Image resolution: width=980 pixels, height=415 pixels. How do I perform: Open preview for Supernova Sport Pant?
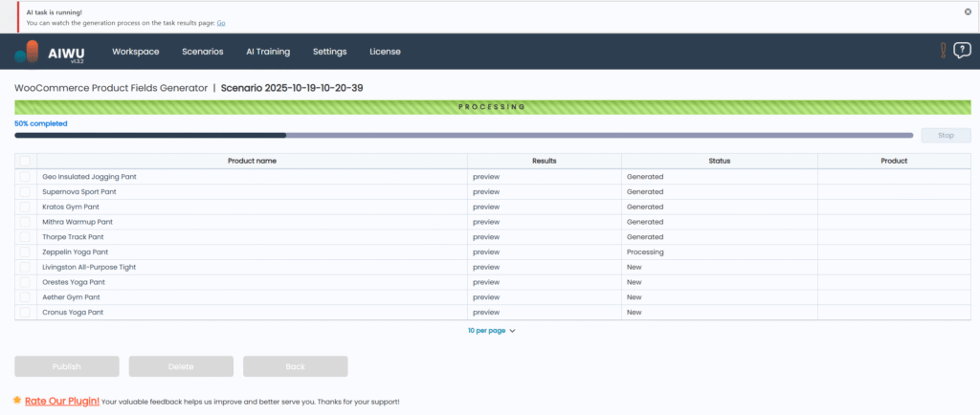point(486,191)
